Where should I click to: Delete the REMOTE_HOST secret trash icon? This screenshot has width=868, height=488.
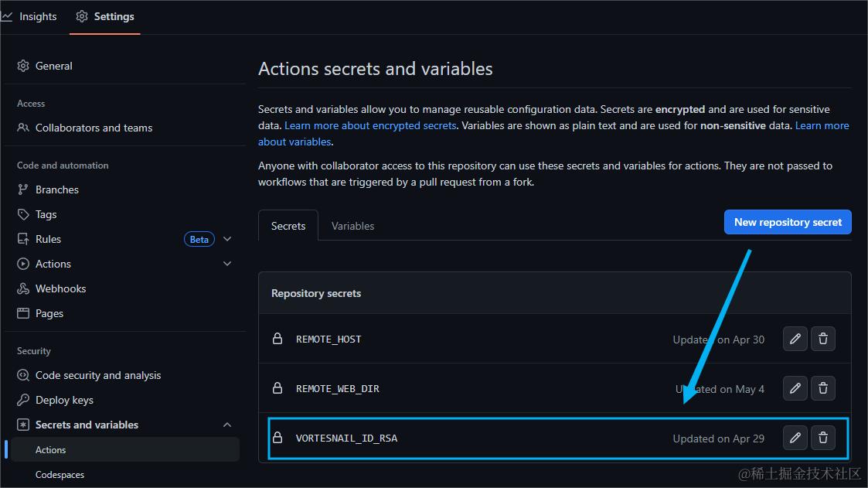823,339
